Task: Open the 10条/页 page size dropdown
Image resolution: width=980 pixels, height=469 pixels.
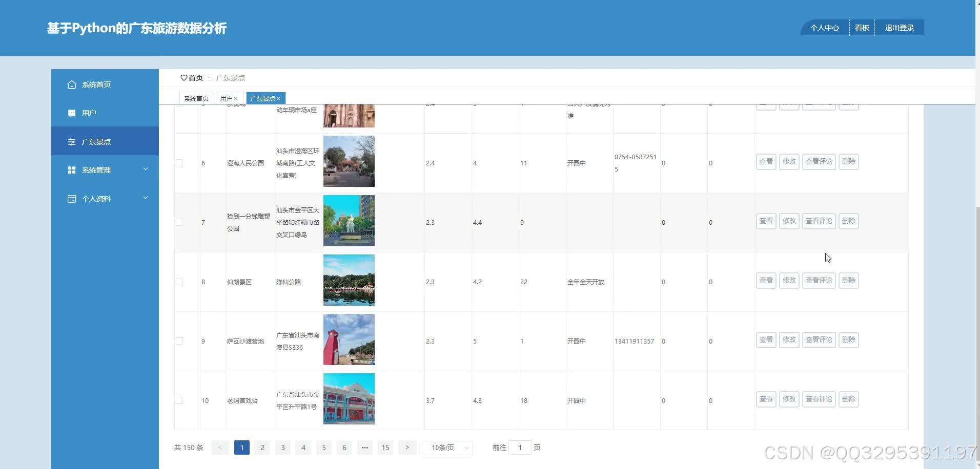Action: (x=447, y=447)
